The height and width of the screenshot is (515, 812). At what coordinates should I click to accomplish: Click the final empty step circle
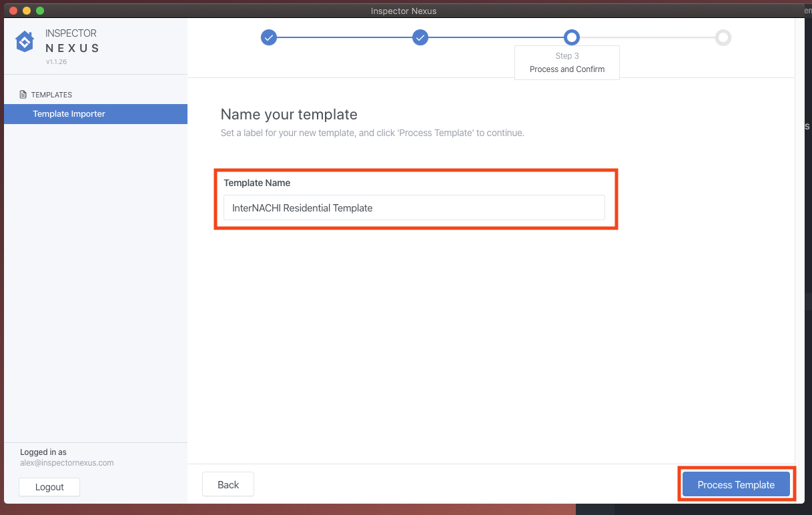click(723, 37)
